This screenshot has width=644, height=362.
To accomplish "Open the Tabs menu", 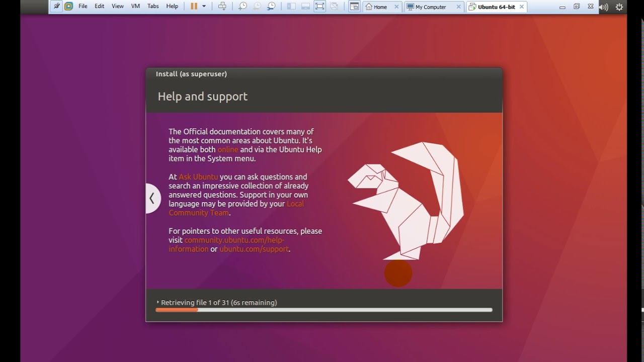I will click(153, 7).
